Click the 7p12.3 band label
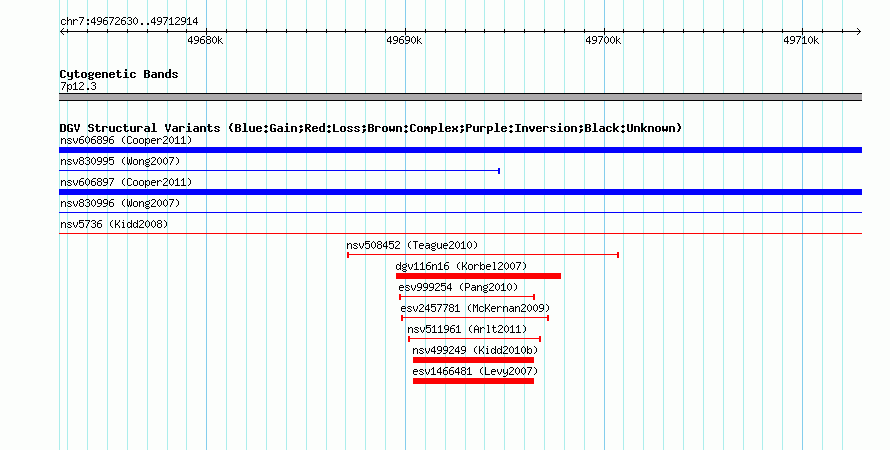This screenshot has height=450, width=890. (x=78, y=86)
